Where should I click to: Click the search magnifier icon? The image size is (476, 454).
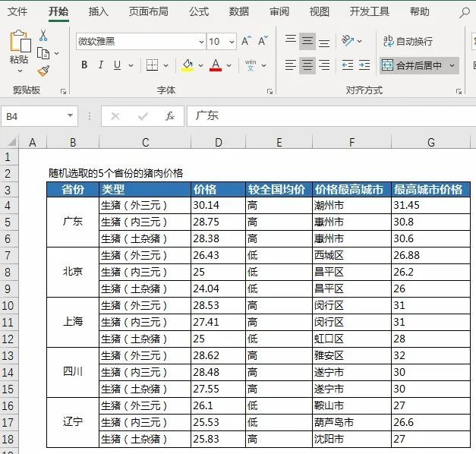[464, 12]
